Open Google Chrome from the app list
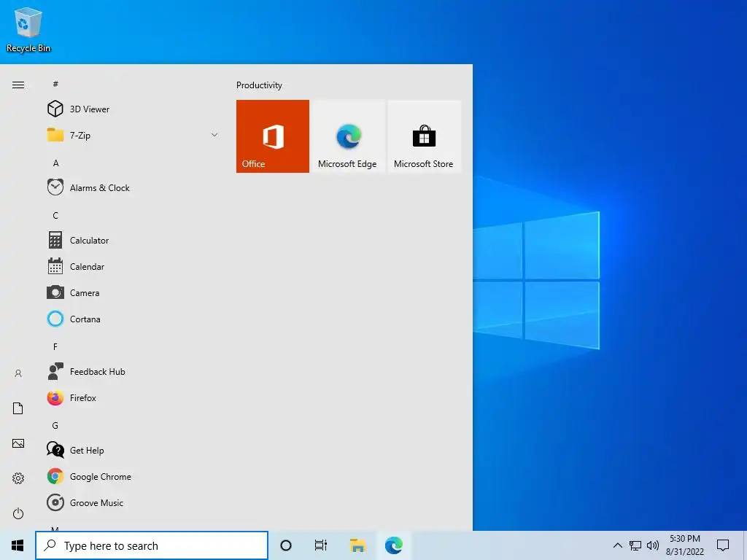Viewport: 747px width, 560px height. coord(133,476)
